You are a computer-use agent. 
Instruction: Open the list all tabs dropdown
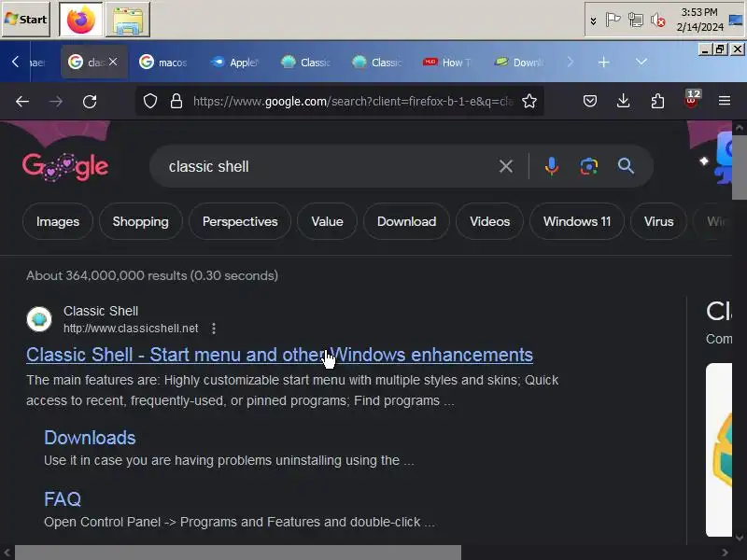[641, 62]
